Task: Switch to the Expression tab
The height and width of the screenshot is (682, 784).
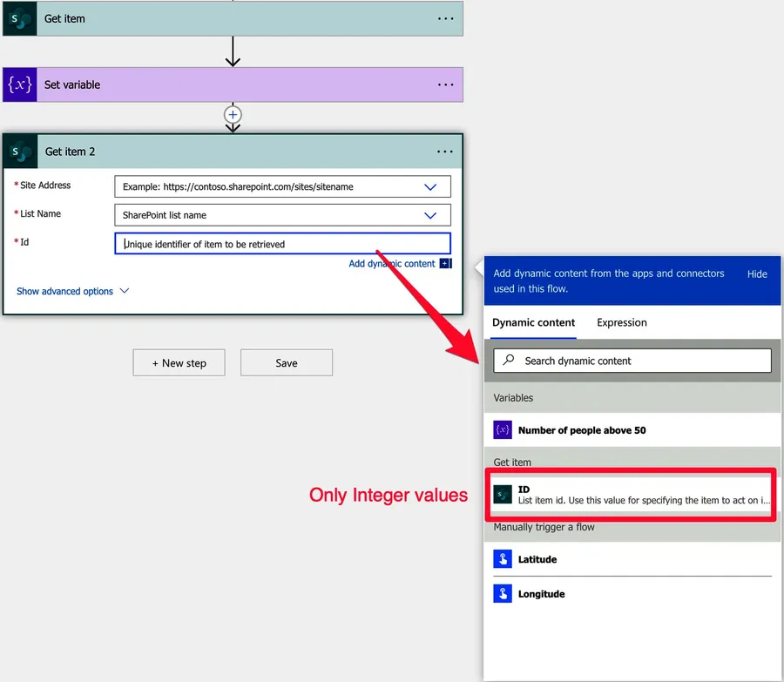Action: [621, 322]
